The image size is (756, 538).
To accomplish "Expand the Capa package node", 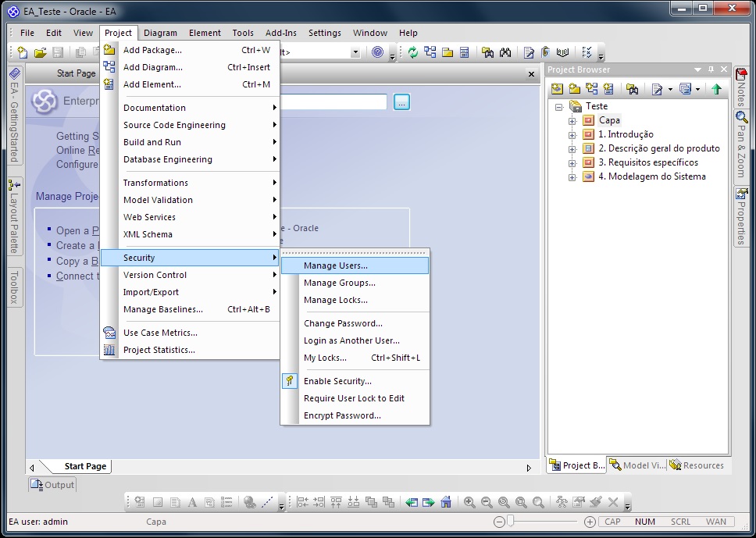I will tap(572, 122).
